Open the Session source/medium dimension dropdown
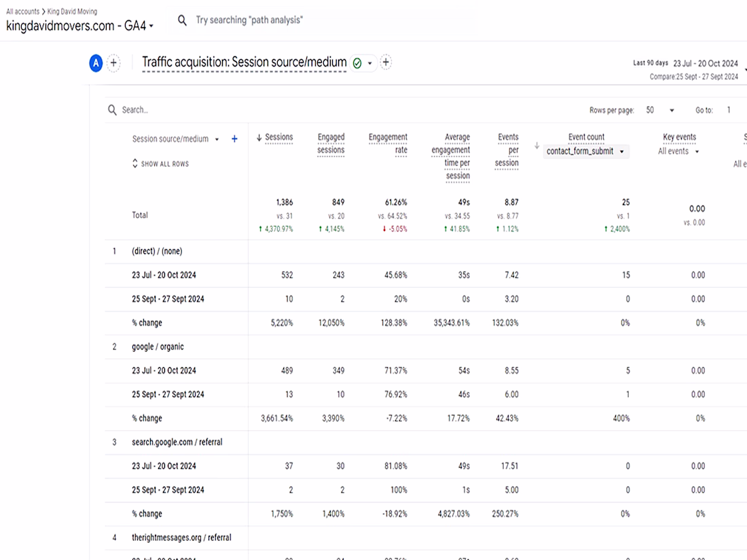747x560 pixels. point(217,139)
